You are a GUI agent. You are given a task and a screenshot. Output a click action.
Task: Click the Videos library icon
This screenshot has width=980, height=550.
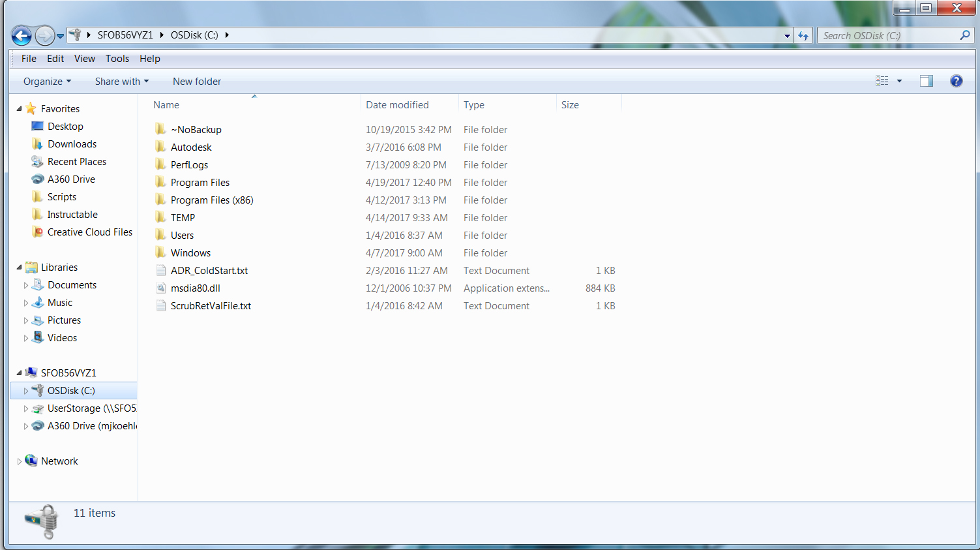point(38,337)
